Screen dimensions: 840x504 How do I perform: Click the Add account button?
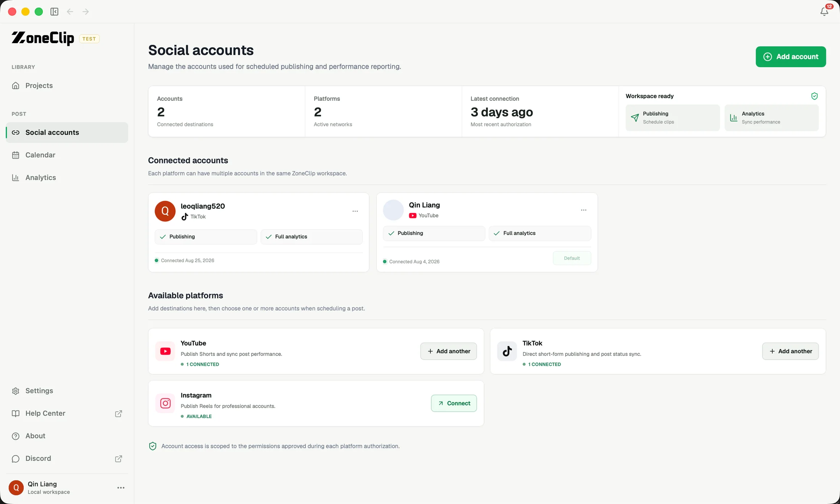point(791,57)
